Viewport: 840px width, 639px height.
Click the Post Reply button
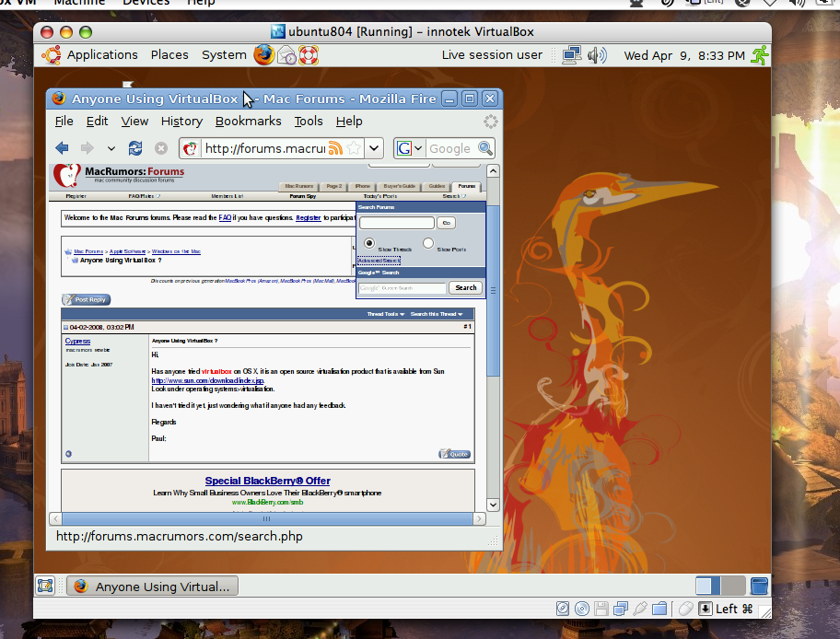(87, 299)
